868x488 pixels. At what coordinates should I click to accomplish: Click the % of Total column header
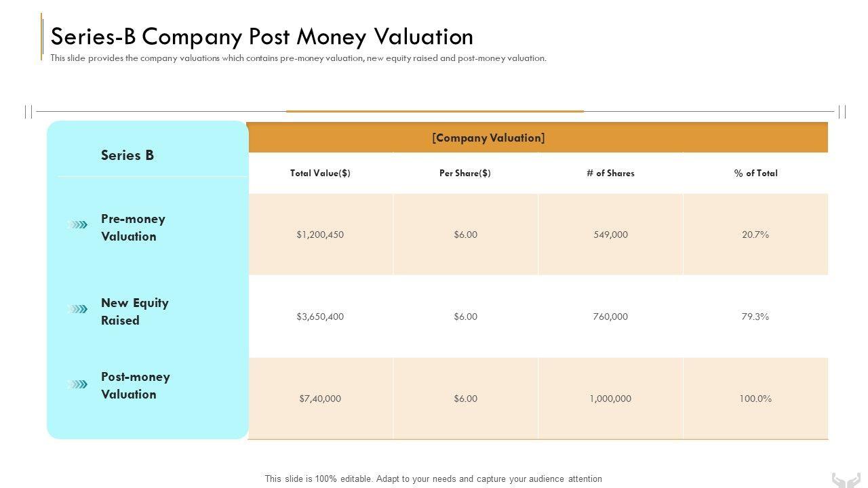point(755,174)
